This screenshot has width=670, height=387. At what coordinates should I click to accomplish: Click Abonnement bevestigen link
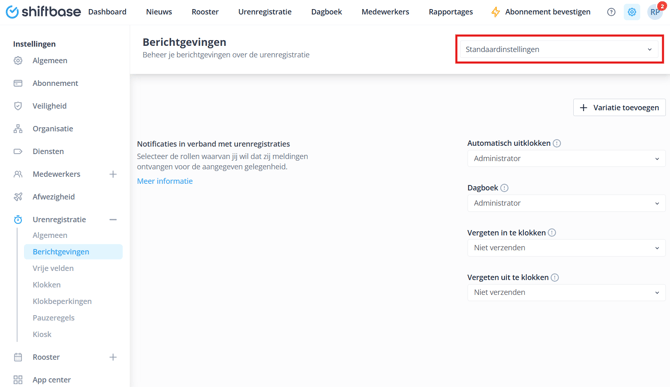548,12
